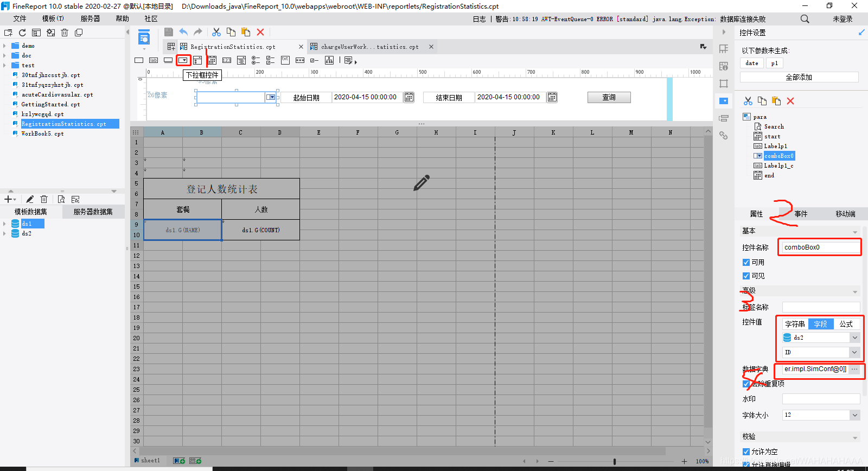Open the 帮助 menu

point(122,19)
